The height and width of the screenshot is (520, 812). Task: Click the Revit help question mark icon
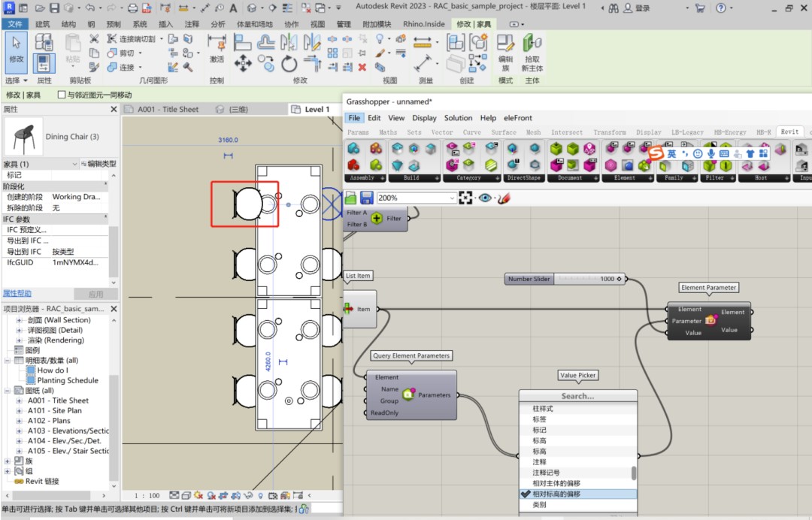721,8
